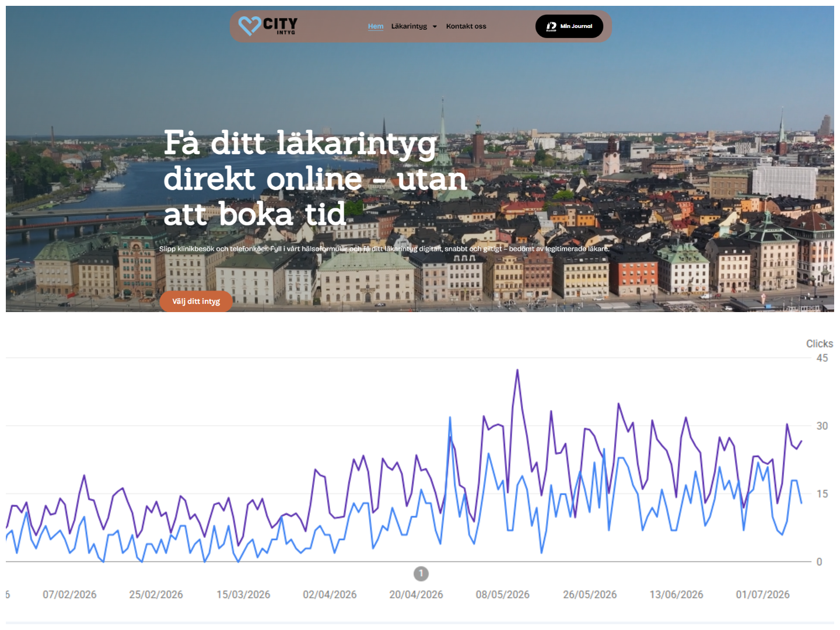The width and height of the screenshot is (840, 630).
Task: Click the 45 value on the axis
Action: pyautogui.click(x=822, y=358)
